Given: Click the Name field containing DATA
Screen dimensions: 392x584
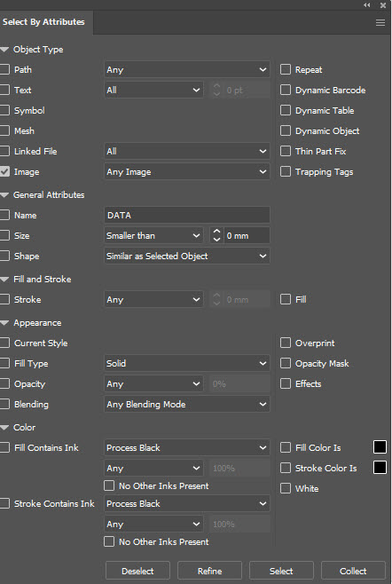Looking at the screenshot, I should pyautogui.click(x=187, y=215).
